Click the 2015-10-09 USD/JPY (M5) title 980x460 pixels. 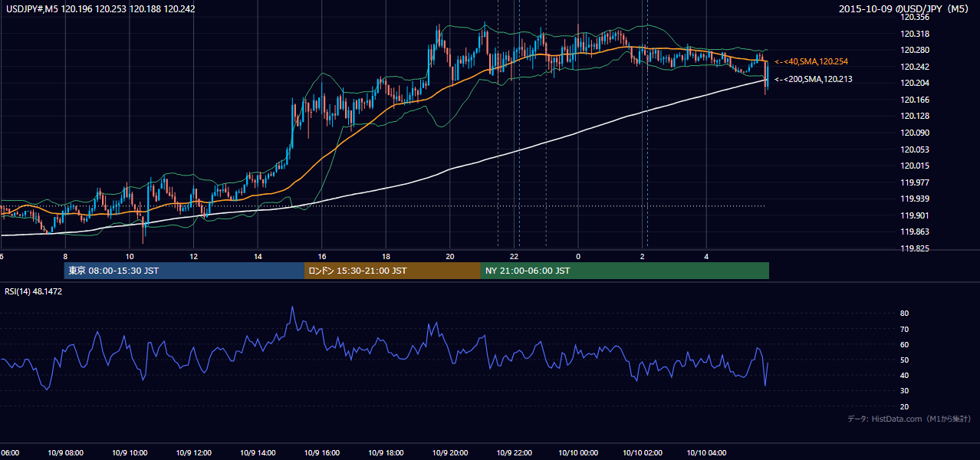906,9
